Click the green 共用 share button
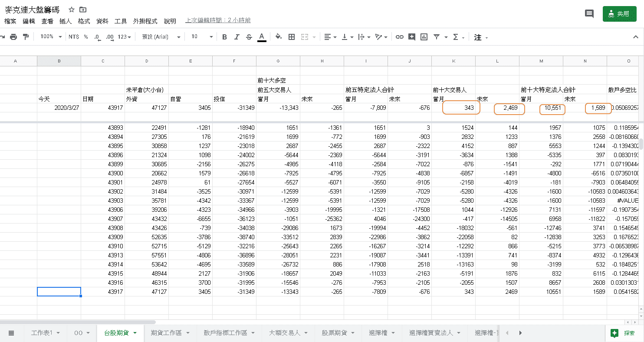The height and width of the screenshot is (342, 644). click(619, 14)
